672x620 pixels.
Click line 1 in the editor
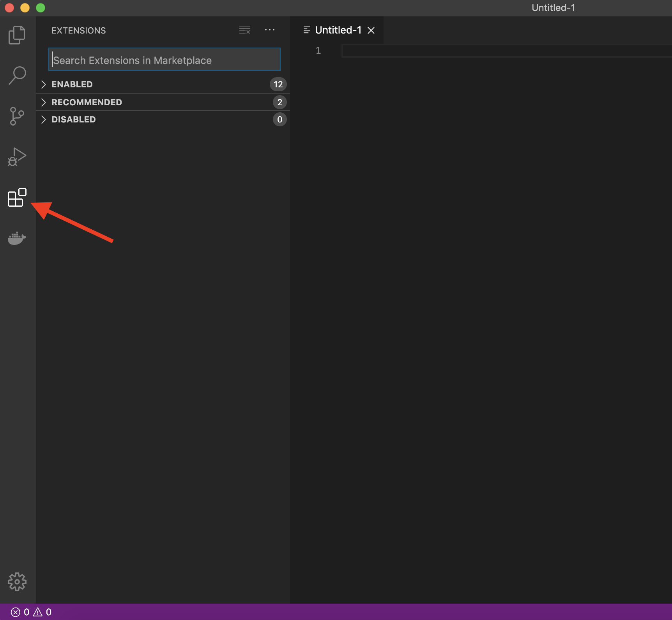pyautogui.click(x=468, y=51)
